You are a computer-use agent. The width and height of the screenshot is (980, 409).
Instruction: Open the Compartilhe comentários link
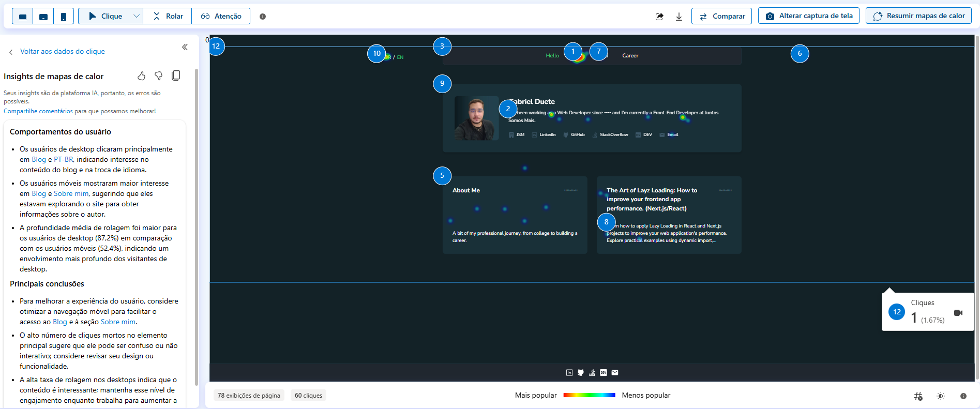coord(38,111)
